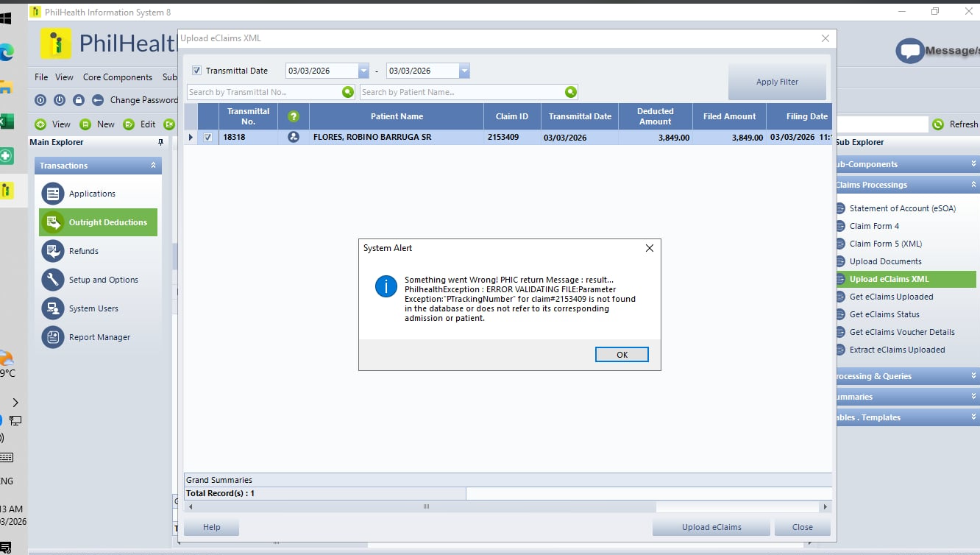980x555 pixels.
Task: Click OK in System Alert dialog
Action: 622,355
